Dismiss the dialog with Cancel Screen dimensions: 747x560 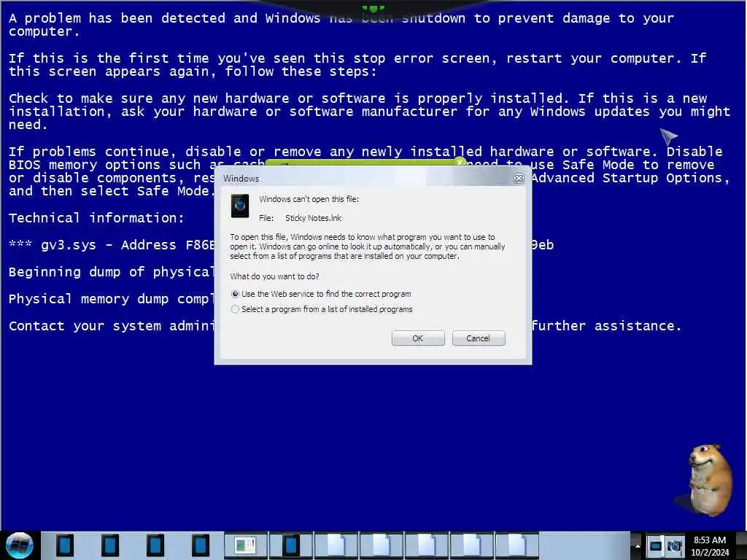(x=479, y=338)
